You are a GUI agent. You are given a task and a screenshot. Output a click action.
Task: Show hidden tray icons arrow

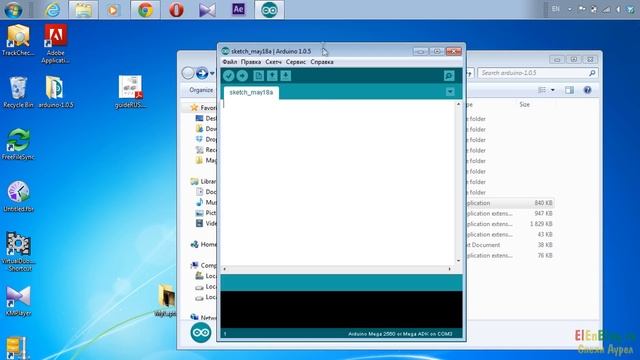coord(569,9)
